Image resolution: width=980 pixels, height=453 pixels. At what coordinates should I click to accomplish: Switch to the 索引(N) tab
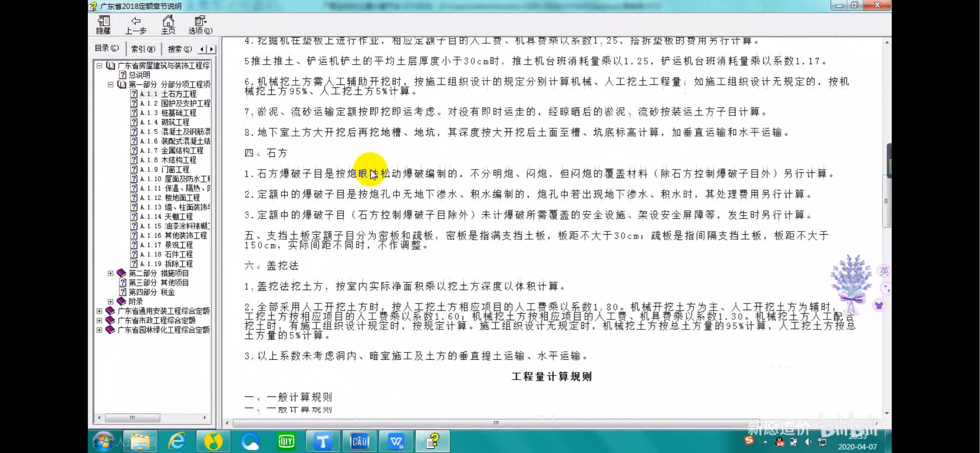(143, 49)
